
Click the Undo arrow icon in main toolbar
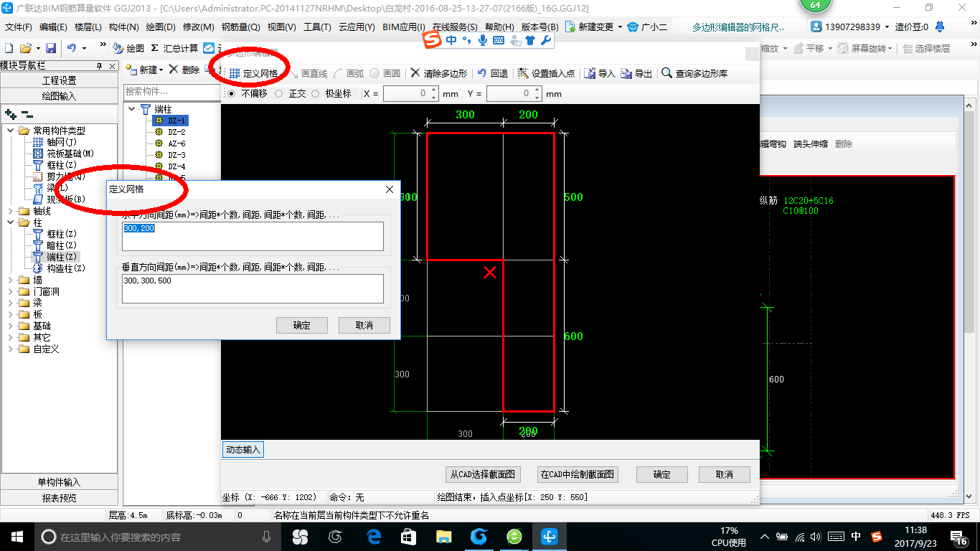(72, 48)
